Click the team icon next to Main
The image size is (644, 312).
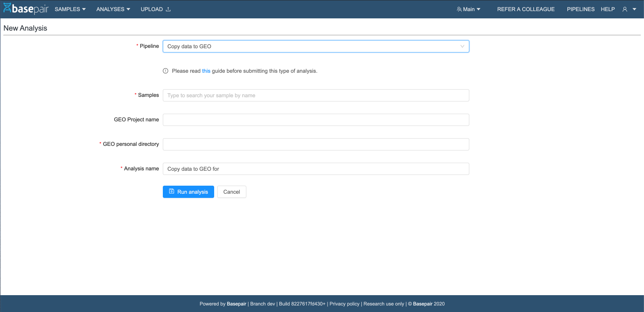pyautogui.click(x=459, y=9)
